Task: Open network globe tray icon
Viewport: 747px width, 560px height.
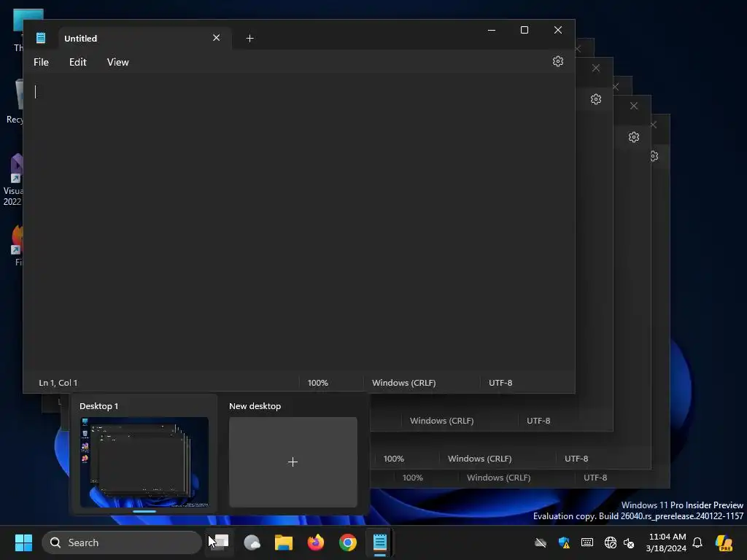Action: [611, 542]
